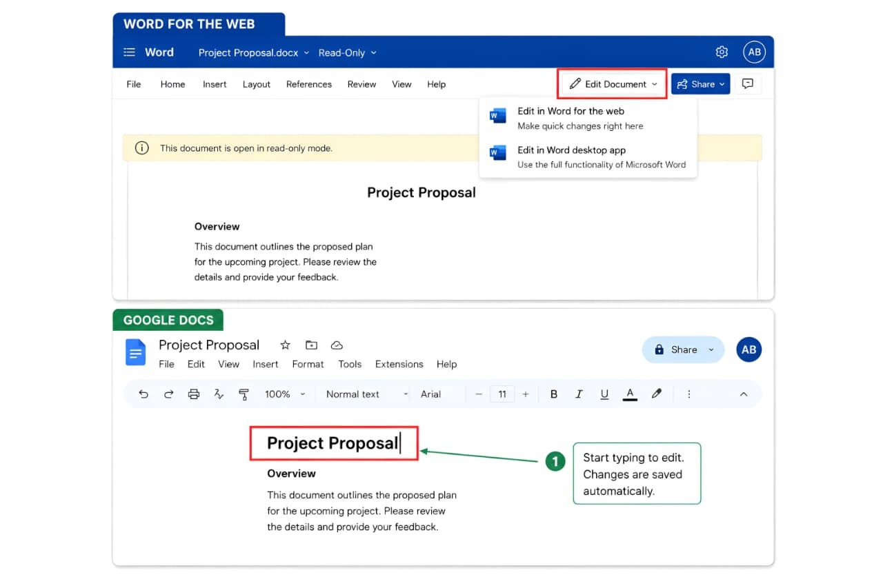
Task: Click the Overview heading in the Google Docs document
Action: pyautogui.click(x=291, y=474)
